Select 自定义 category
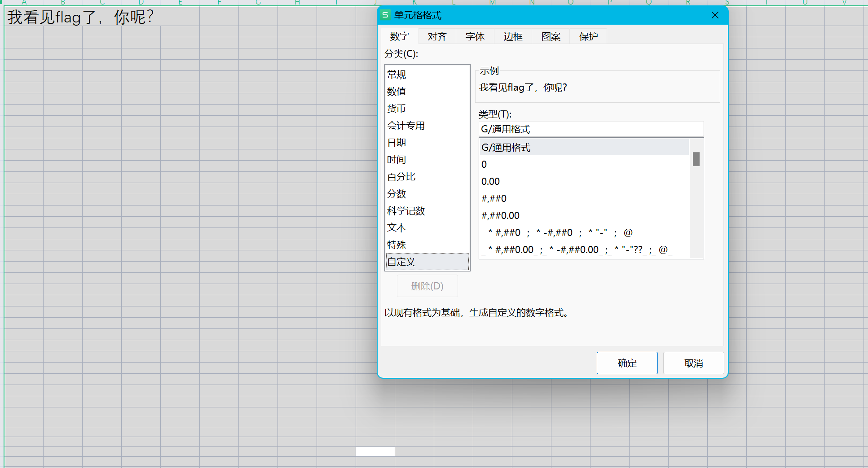 [427, 262]
